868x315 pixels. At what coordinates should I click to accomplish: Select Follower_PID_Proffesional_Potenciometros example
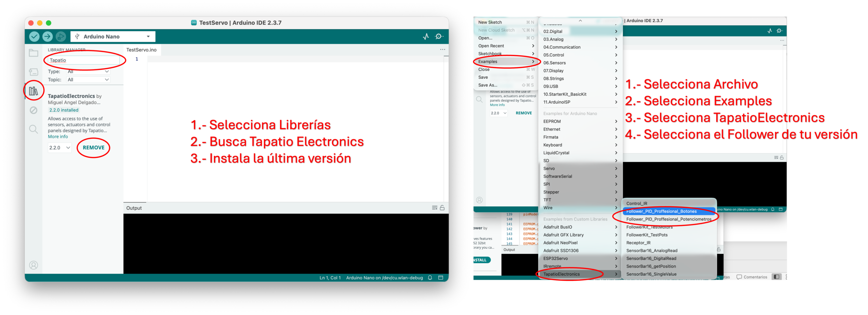pyautogui.click(x=668, y=219)
